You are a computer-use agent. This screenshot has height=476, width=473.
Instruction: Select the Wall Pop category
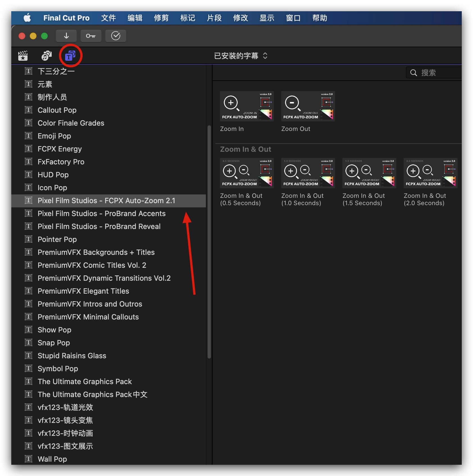[108, 459]
